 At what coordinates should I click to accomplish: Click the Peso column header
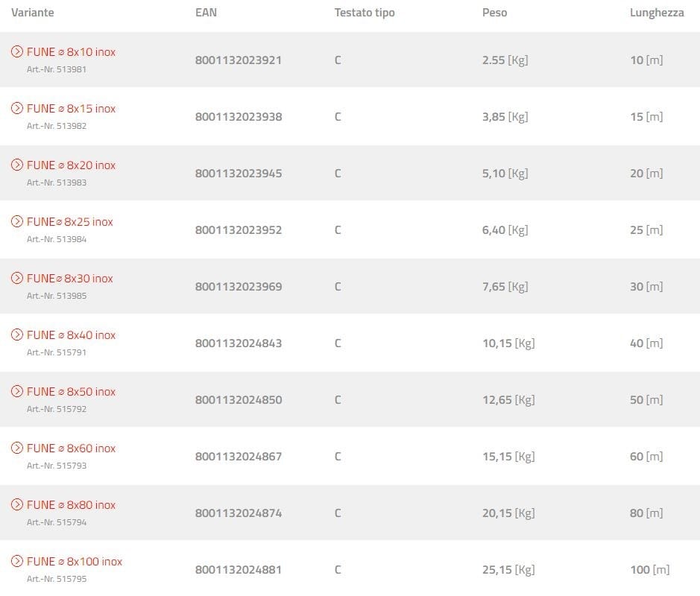494,13
